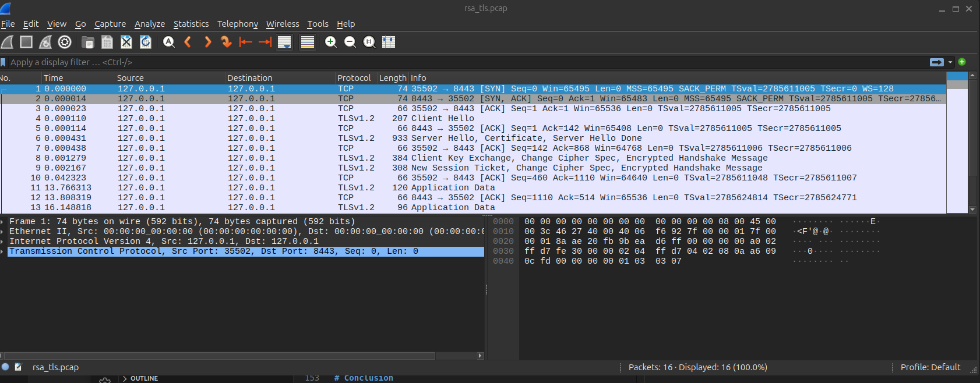Viewport: 980px width, 383px height.
Task: Go to specified packet curved arrow icon
Action: click(x=226, y=42)
